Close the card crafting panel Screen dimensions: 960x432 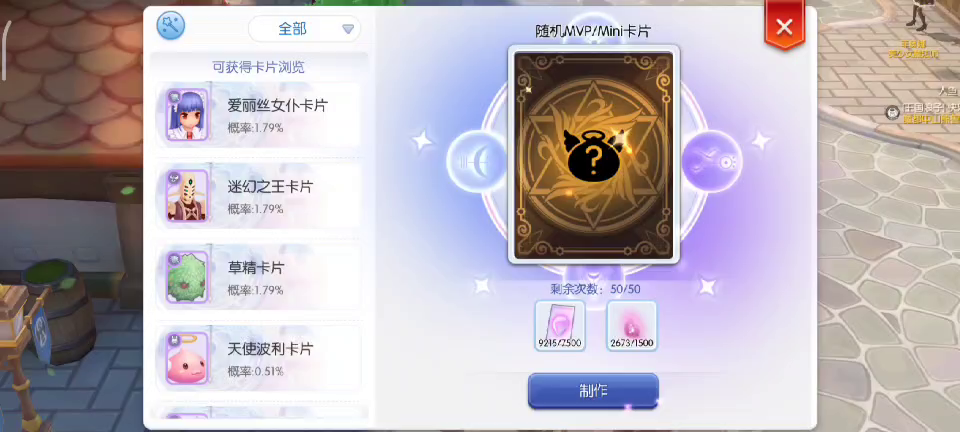click(784, 26)
